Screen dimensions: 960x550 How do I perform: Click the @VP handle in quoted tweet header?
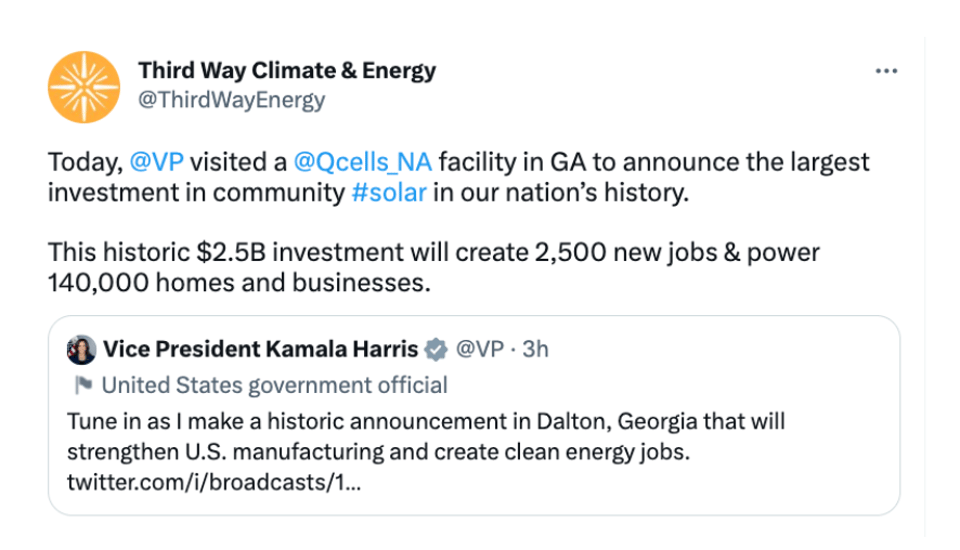click(478, 350)
